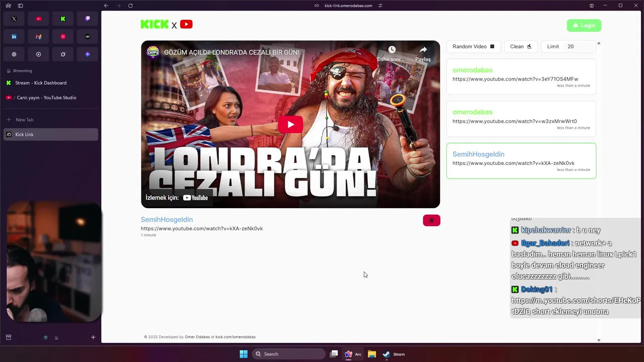Click the address bar URL kick-link.omerodabas.com
Viewport: 644px width, 362px height.
348,6
